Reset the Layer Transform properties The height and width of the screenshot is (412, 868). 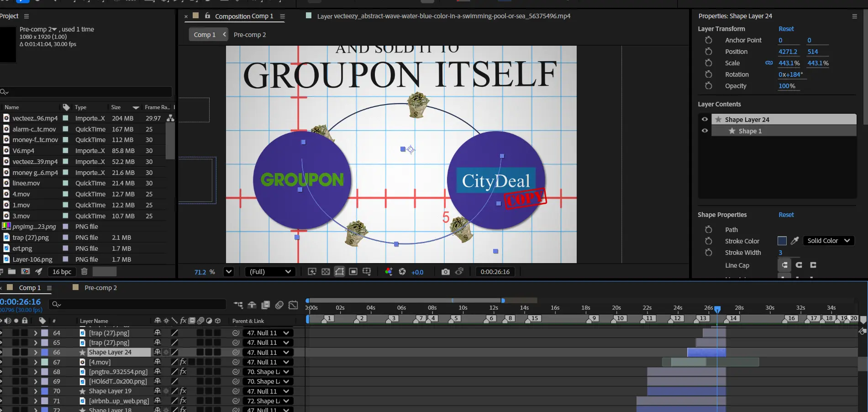coord(786,29)
